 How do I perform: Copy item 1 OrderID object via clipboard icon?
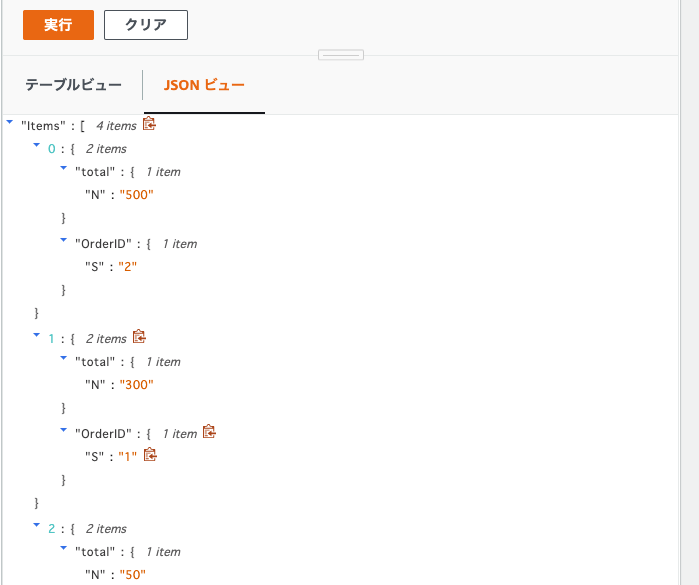[x=209, y=432]
